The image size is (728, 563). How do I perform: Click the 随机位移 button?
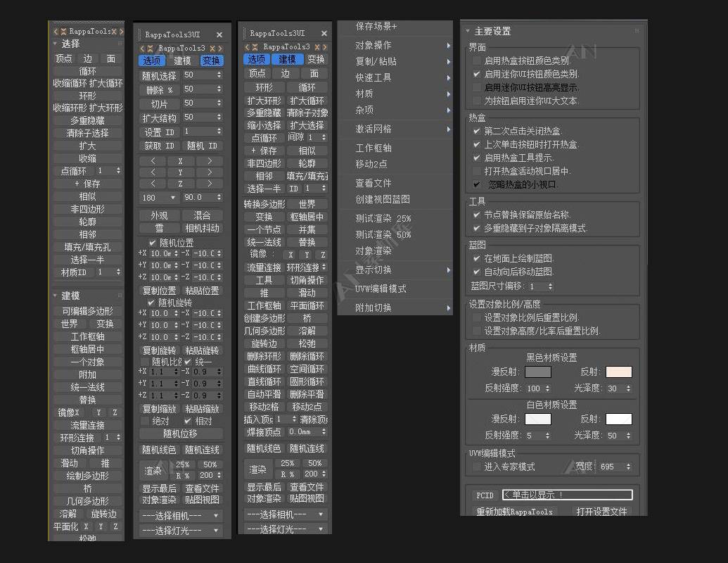click(x=181, y=434)
